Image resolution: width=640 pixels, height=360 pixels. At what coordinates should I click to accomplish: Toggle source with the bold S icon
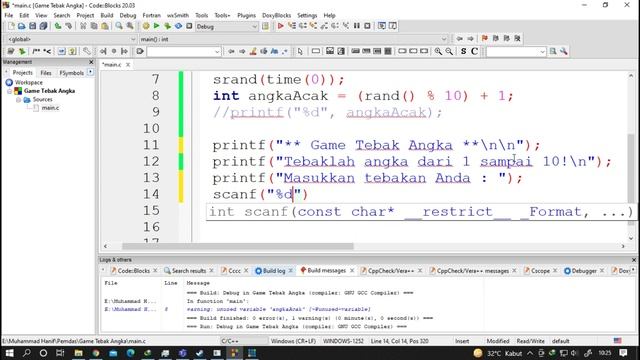point(463,51)
